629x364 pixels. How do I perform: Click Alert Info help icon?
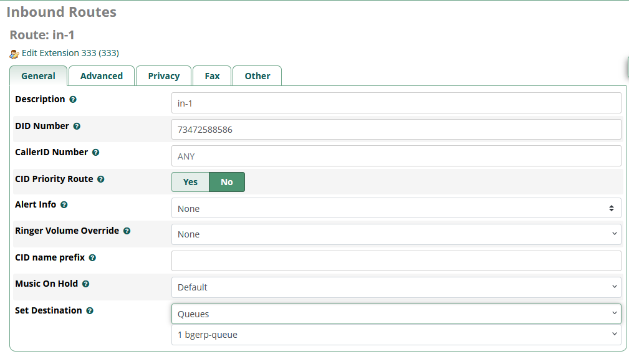(64, 205)
